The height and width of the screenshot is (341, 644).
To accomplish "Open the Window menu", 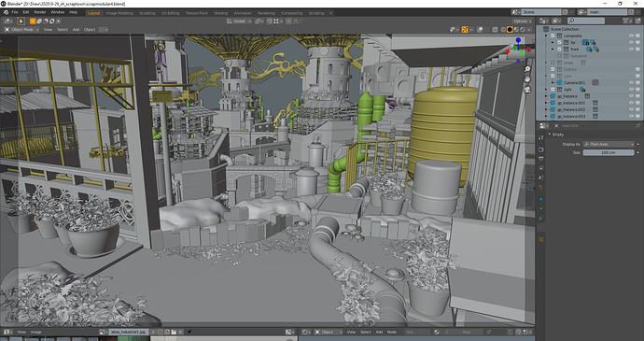I will point(57,12).
